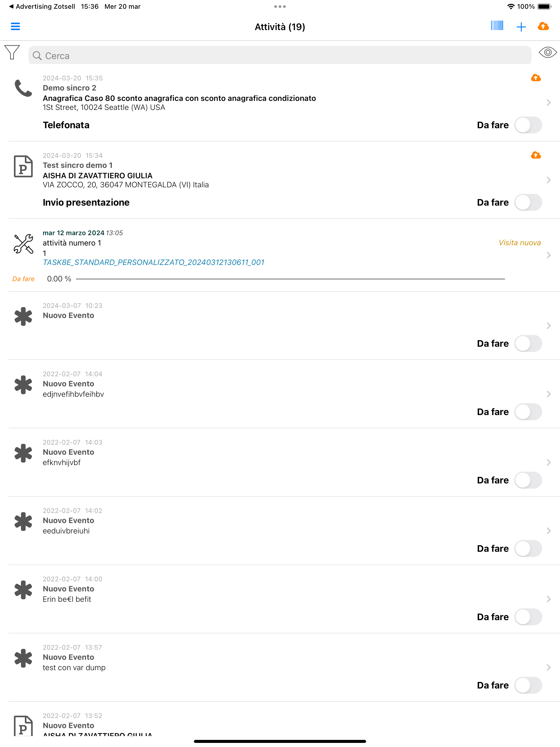This screenshot has height=747, width=560.
Task: Open the three-dot multitasking menu
Action: (280, 6)
